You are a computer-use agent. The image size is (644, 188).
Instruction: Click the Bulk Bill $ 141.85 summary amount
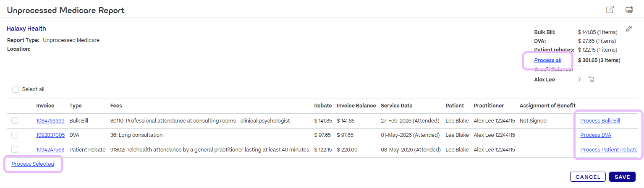tap(597, 32)
